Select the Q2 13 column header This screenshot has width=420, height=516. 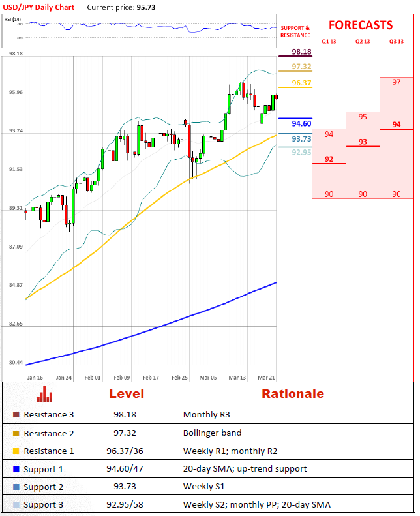(x=363, y=42)
